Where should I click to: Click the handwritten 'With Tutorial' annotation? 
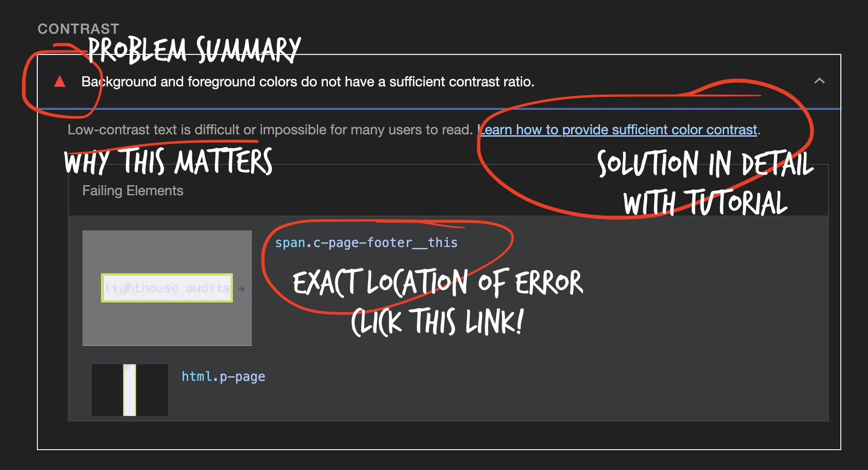click(x=705, y=203)
